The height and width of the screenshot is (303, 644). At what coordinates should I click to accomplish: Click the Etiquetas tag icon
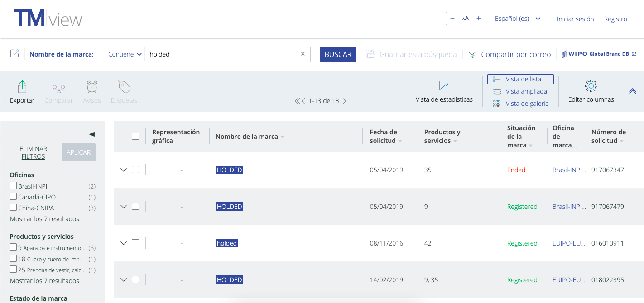(x=124, y=86)
